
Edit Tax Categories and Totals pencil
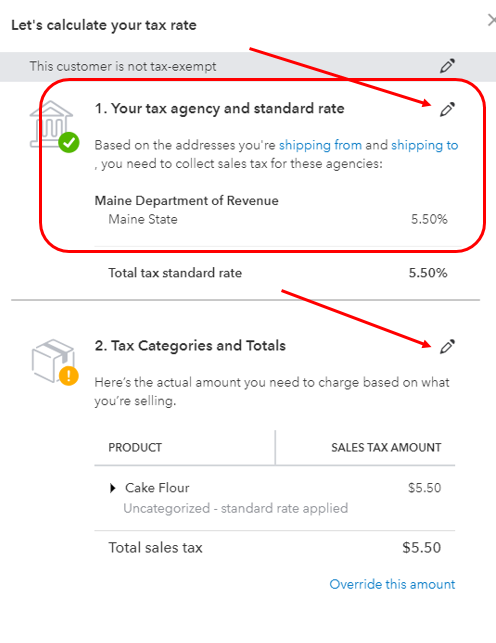tap(447, 346)
